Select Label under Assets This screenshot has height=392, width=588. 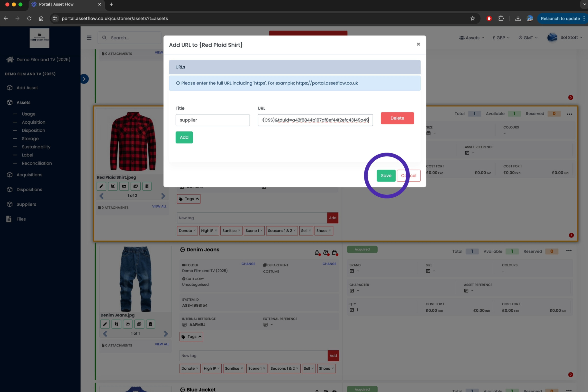[x=27, y=155]
